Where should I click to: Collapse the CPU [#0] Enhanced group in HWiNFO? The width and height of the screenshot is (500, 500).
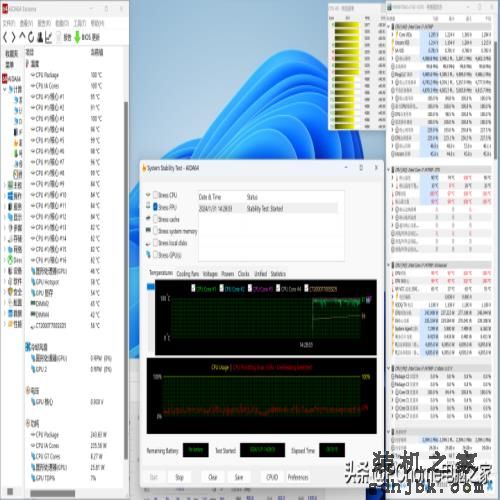point(389,265)
